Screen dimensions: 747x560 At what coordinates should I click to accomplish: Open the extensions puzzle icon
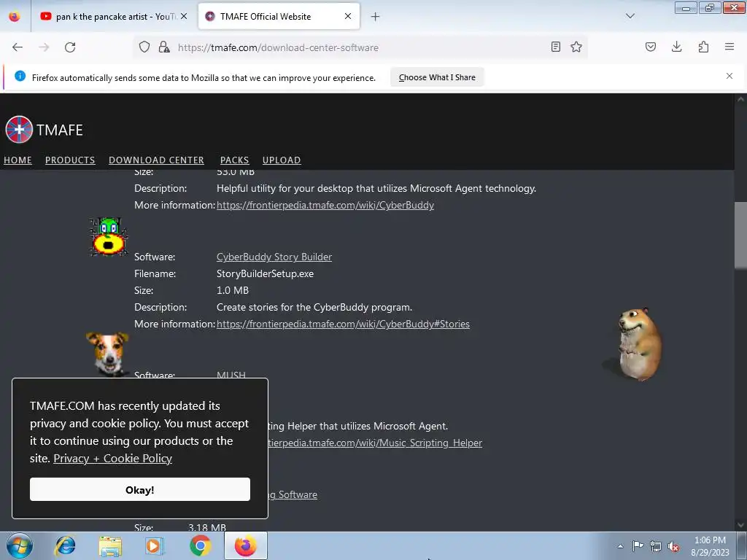point(703,47)
